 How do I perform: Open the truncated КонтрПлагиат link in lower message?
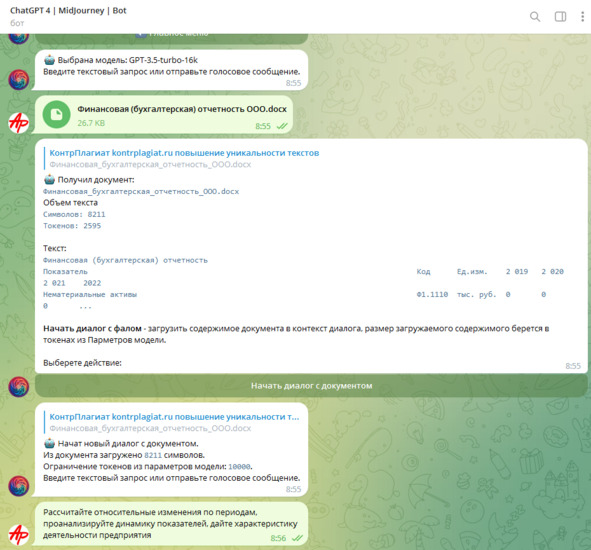point(174,417)
